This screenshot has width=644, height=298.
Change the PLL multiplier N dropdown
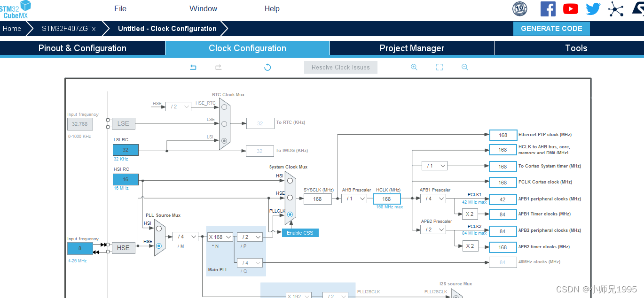click(220, 237)
